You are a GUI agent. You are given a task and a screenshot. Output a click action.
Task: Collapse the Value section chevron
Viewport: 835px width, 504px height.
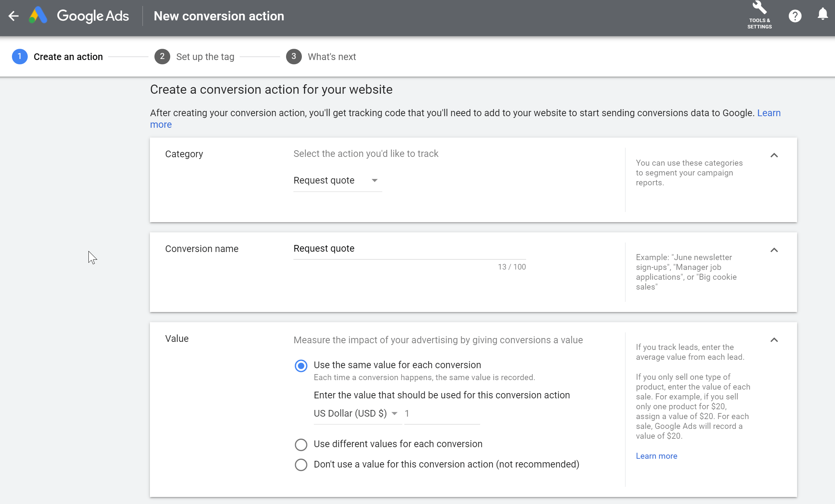pyautogui.click(x=774, y=340)
